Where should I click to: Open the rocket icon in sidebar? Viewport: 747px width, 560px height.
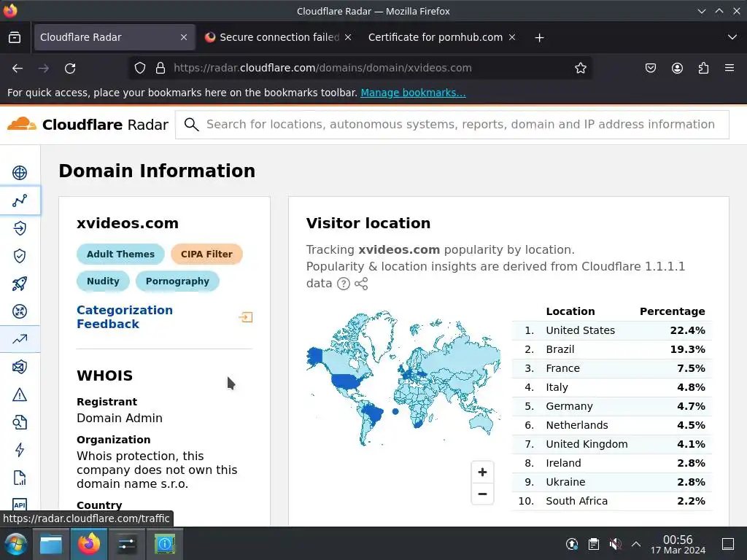pos(20,284)
